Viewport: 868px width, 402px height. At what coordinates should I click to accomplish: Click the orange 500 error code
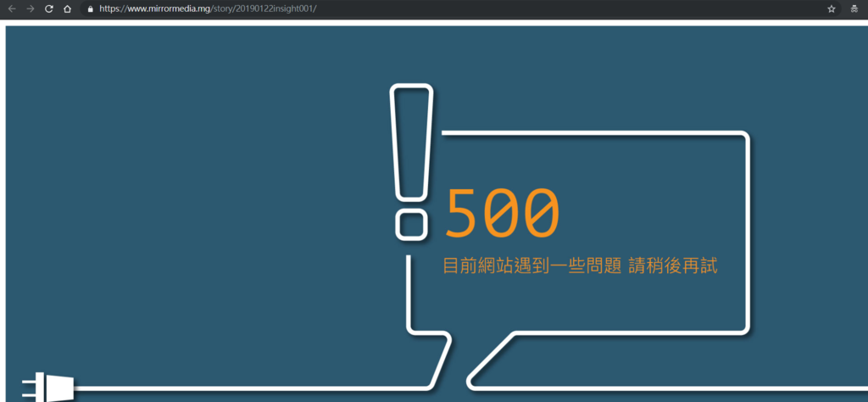[x=503, y=213]
